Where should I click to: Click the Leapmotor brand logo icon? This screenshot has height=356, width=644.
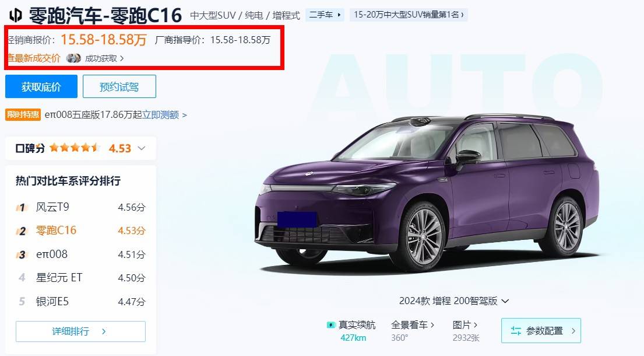click(16, 15)
